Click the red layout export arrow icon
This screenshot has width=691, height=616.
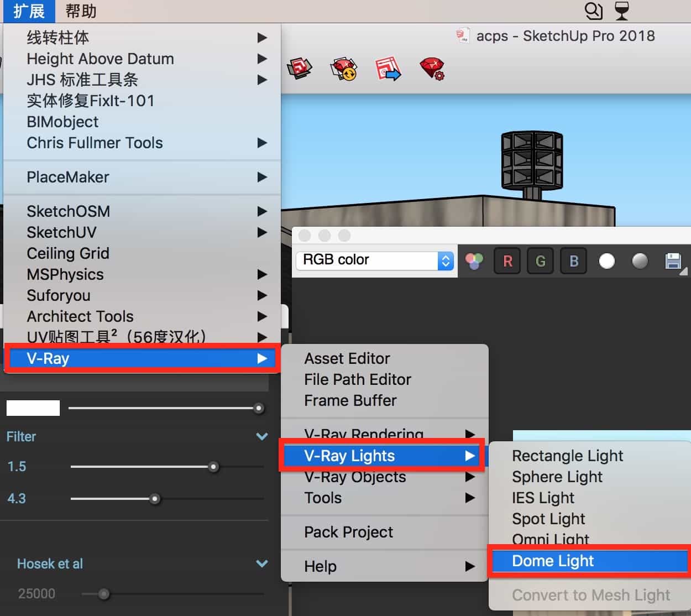tap(388, 69)
